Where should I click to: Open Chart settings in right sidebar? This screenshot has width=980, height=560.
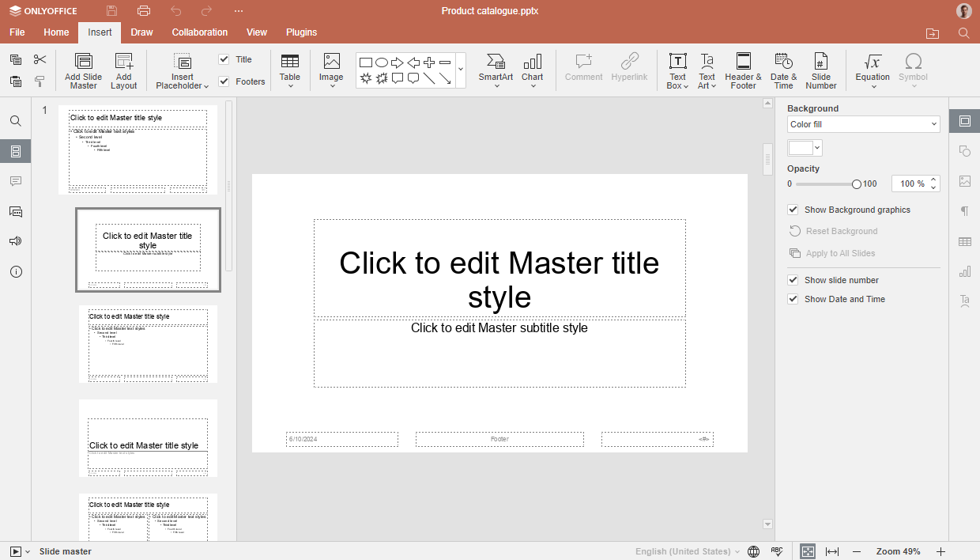point(964,271)
